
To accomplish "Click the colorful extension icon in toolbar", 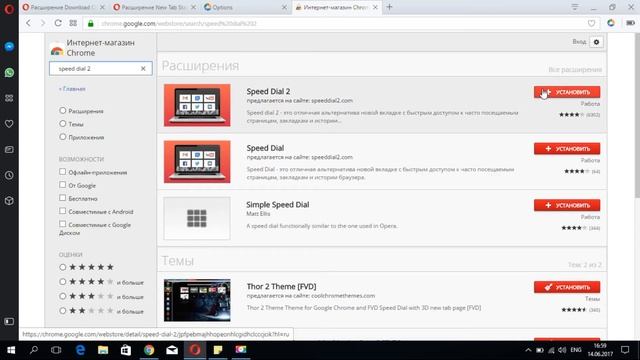I will point(611,23).
